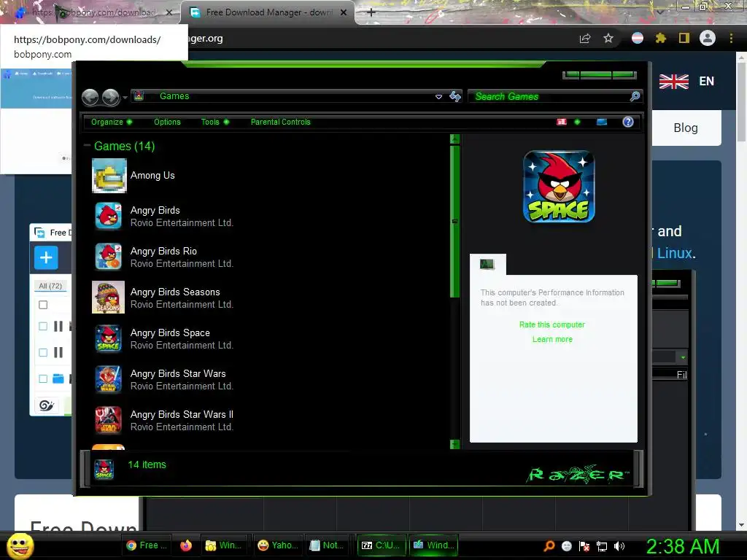The height and width of the screenshot is (560, 747).
Task: Click the search magnifier in Games window
Action: (635, 97)
